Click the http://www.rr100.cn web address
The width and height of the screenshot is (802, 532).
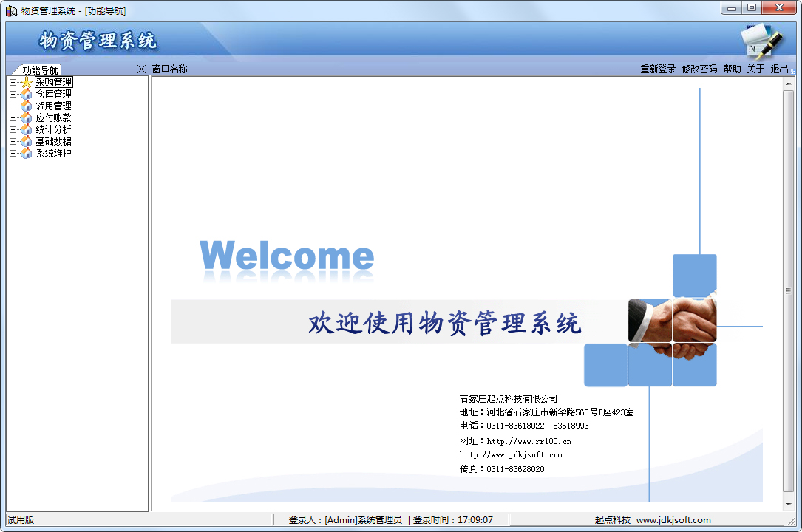pos(529,441)
